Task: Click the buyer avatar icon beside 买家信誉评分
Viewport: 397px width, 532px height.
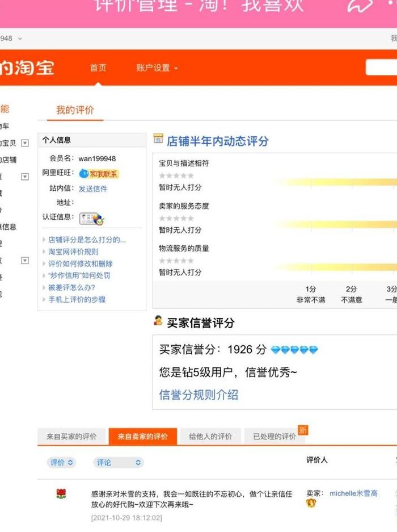Action: point(158,321)
